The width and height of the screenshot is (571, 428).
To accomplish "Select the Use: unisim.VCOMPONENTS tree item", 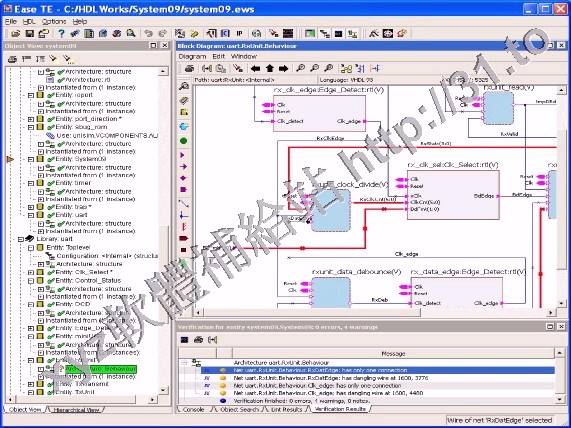I will click(x=107, y=135).
